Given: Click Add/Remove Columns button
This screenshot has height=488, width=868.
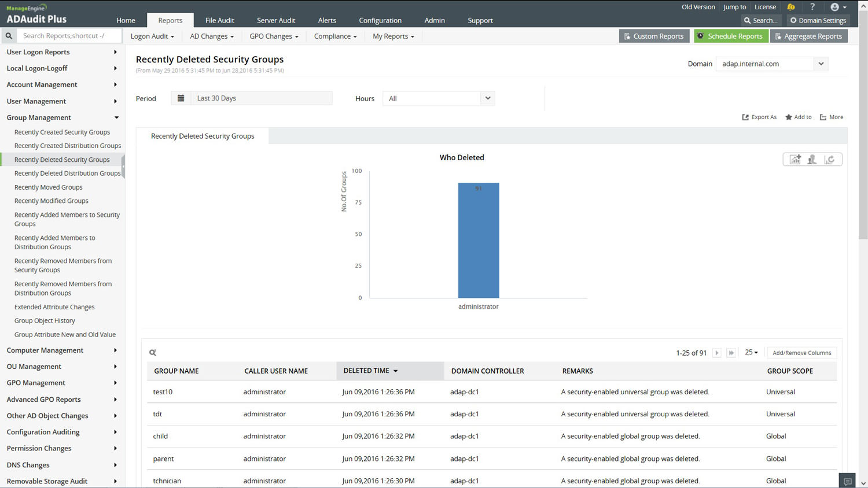Looking at the screenshot, I should pyautogui.click(x=801, y=353).
